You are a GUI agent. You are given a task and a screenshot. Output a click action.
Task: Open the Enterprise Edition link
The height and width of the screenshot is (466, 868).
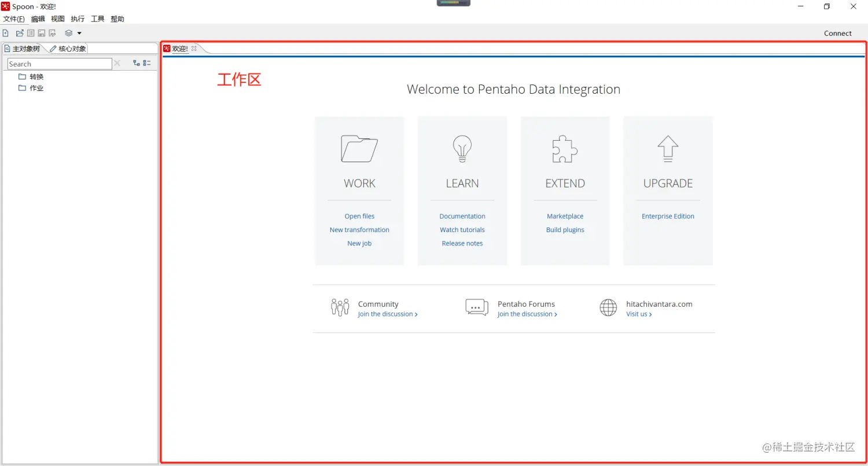tap(668, 216)
